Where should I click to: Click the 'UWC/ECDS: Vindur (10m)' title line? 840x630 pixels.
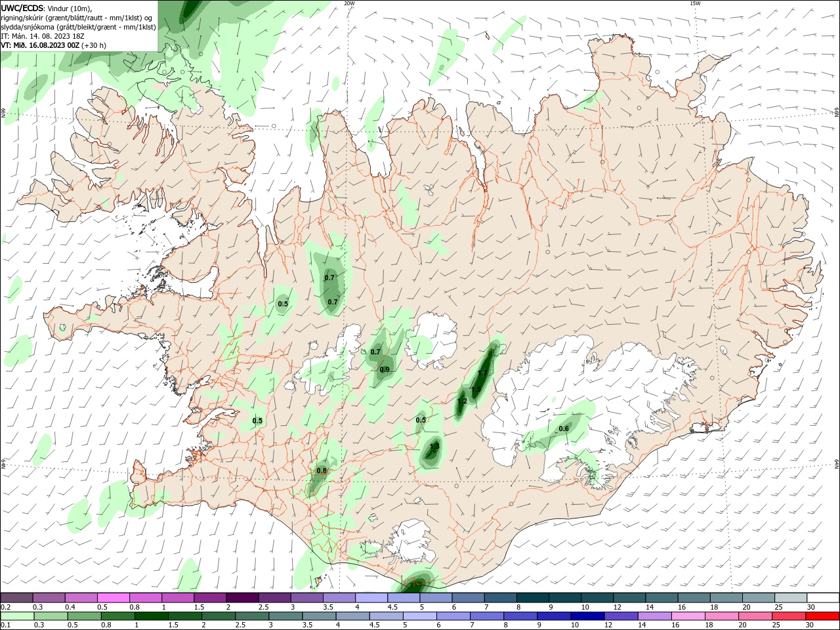click(47, 8)
